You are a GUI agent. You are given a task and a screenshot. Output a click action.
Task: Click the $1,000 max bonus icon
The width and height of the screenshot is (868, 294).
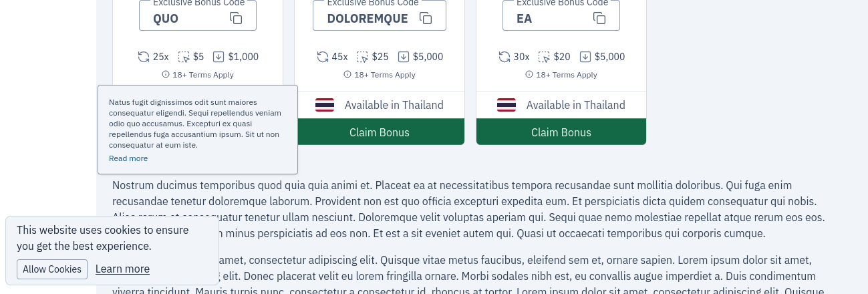219,57
